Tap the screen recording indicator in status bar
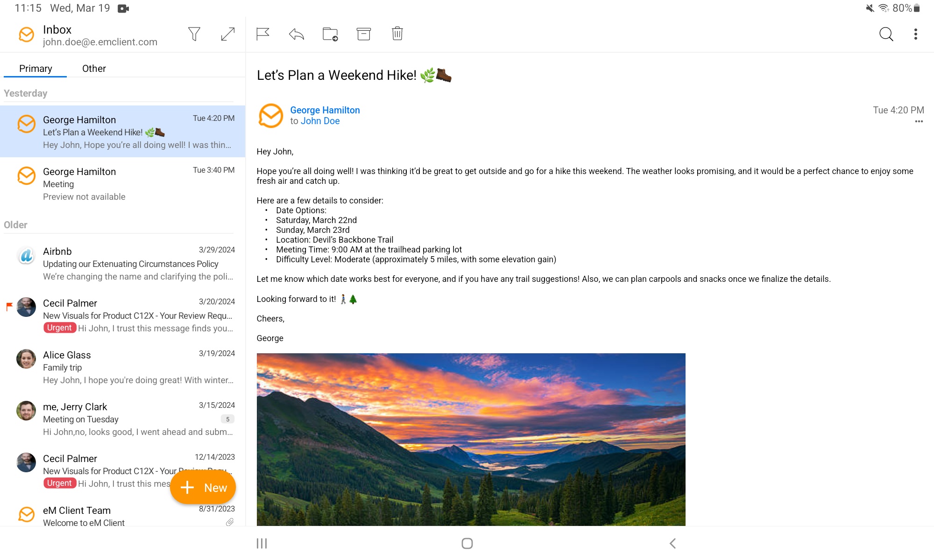 coord(123,8)
